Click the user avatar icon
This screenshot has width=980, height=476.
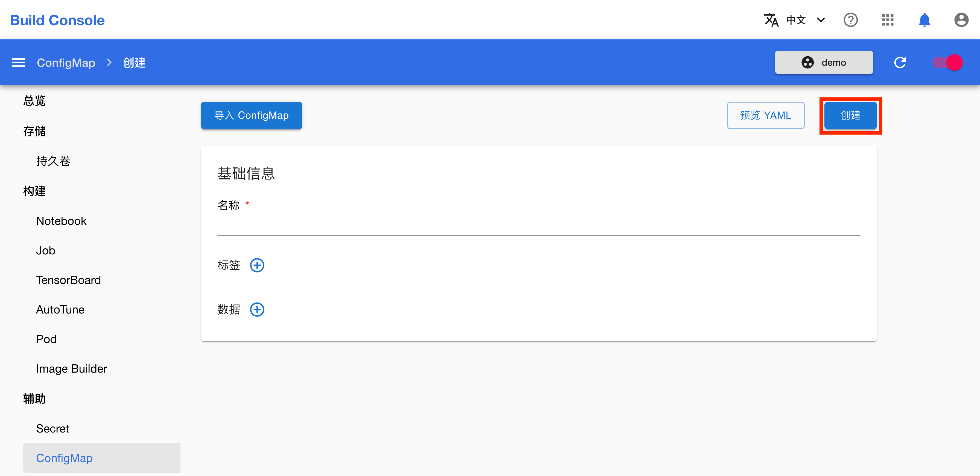pyautogui.click(x=961, y=20)
